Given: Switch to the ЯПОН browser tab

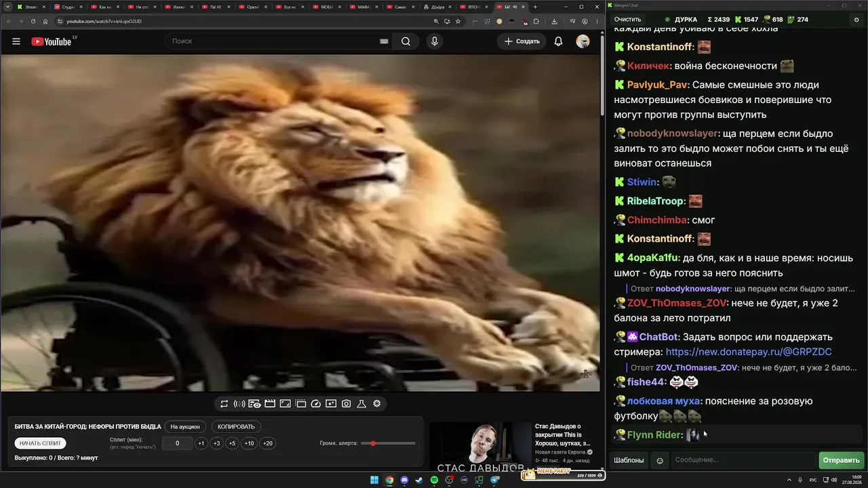Looking at the screenshot, I should point(475,7).
